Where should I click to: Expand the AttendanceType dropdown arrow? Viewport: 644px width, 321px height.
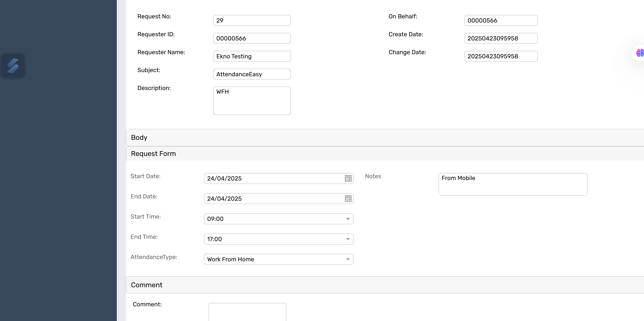point(348,259)
